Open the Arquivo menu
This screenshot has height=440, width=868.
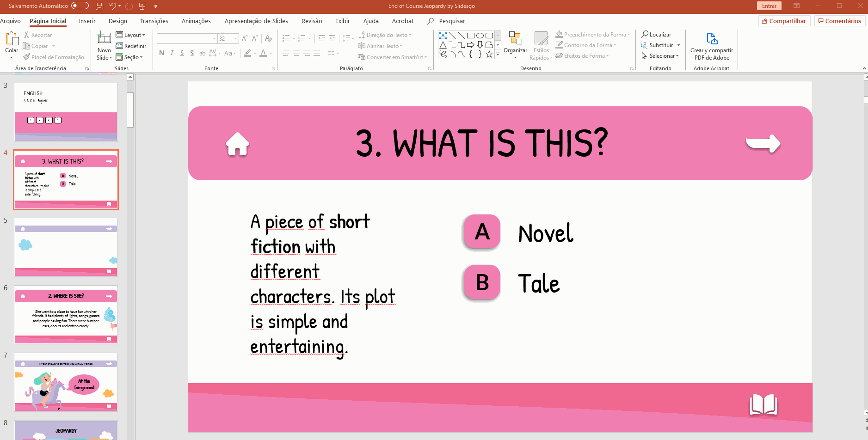pyautogui.click(x=10, y=21)
